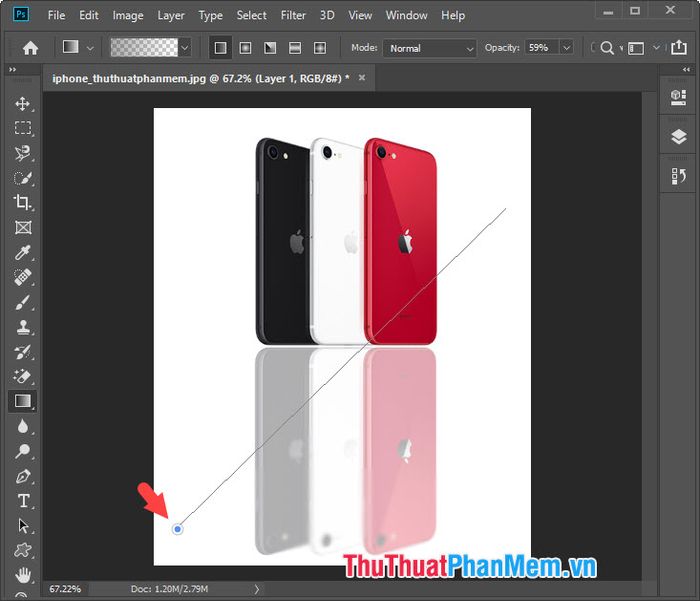Select the Brush tool
The image size is (700, 601).
22,302
